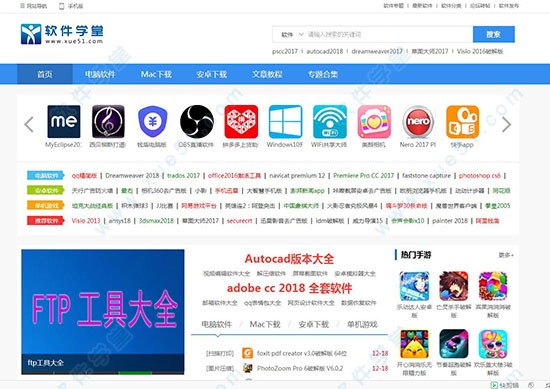This screenshot has width=550, height=389.
Task: Click the red heart Pinduoduo icon
Action: (241, 121)
